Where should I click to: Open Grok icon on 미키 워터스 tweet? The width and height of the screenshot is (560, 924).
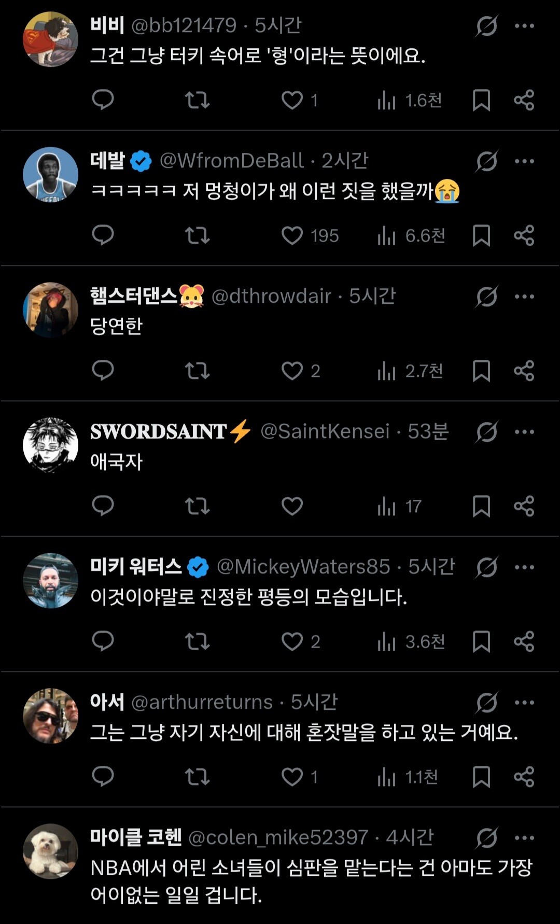point(487,567)
